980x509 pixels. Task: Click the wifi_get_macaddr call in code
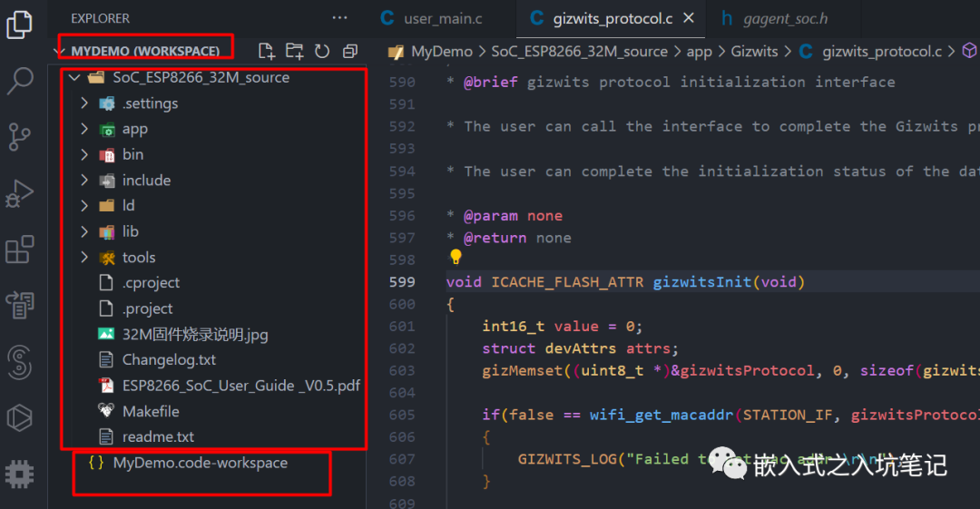coord(661,416)
